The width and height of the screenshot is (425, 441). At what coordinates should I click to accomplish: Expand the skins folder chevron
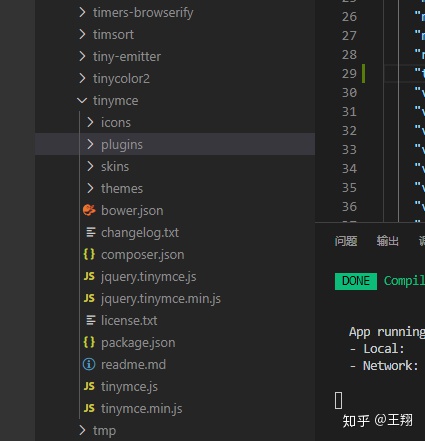pos(90,166)
